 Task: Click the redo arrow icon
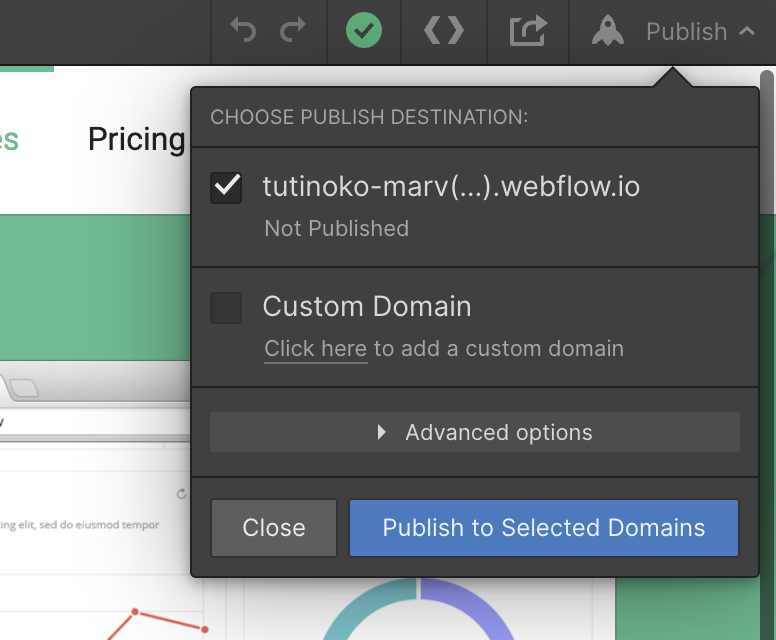coord(293,30)
